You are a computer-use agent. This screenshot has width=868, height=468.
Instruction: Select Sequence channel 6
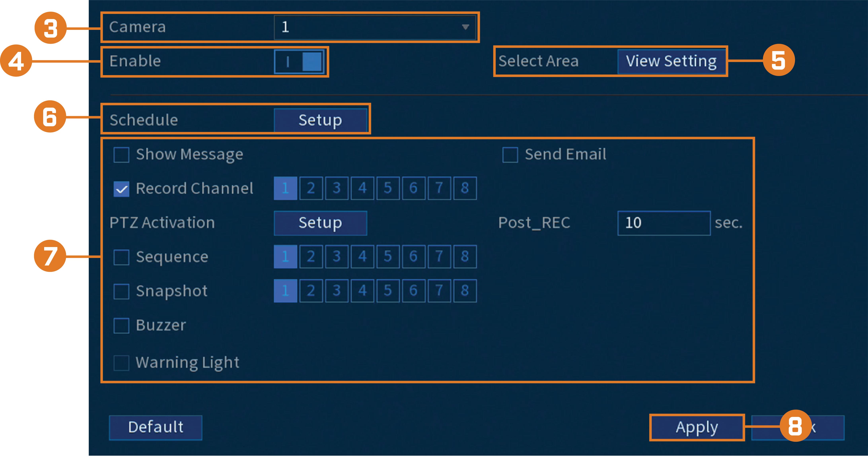point(414,257)
